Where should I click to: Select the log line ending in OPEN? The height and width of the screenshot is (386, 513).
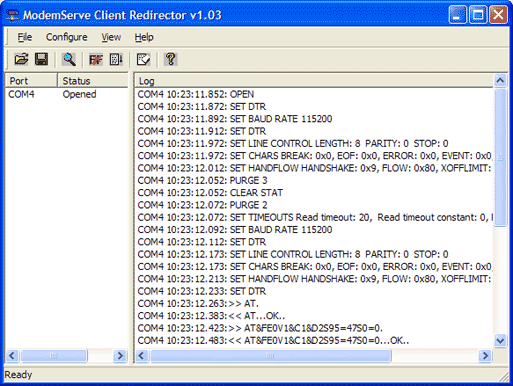pyautogui.click(x=196, y=94)
